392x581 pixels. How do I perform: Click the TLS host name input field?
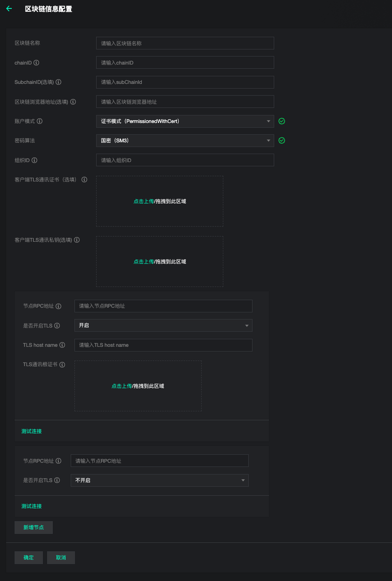163,345
